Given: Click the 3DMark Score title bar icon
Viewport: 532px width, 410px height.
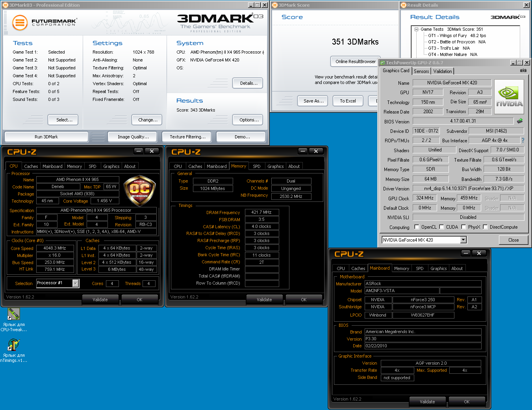Looking at the screenshot, I should tap(275, 5).
